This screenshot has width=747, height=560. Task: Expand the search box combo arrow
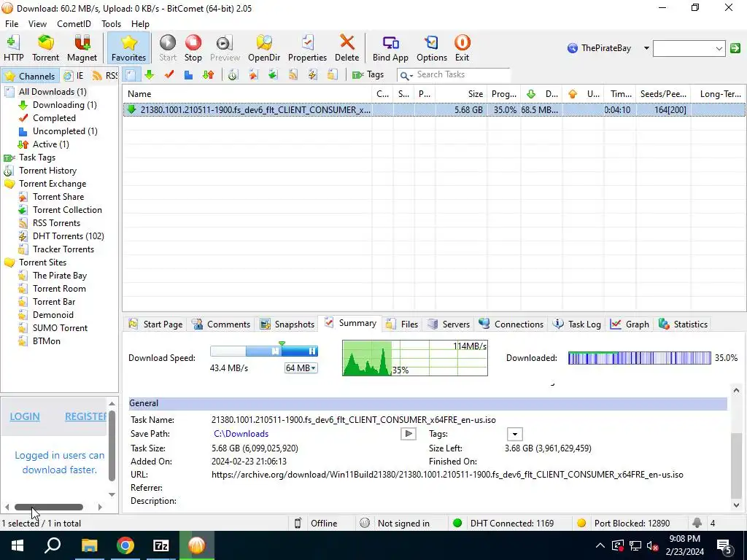tap(719, 48)
